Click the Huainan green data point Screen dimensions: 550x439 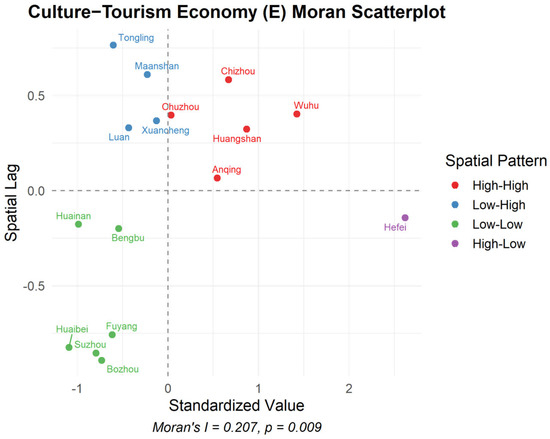click(78, 224)
